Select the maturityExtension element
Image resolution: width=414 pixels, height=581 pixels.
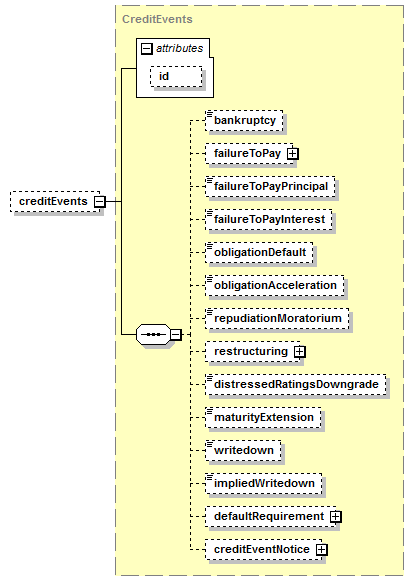[264, 418]
